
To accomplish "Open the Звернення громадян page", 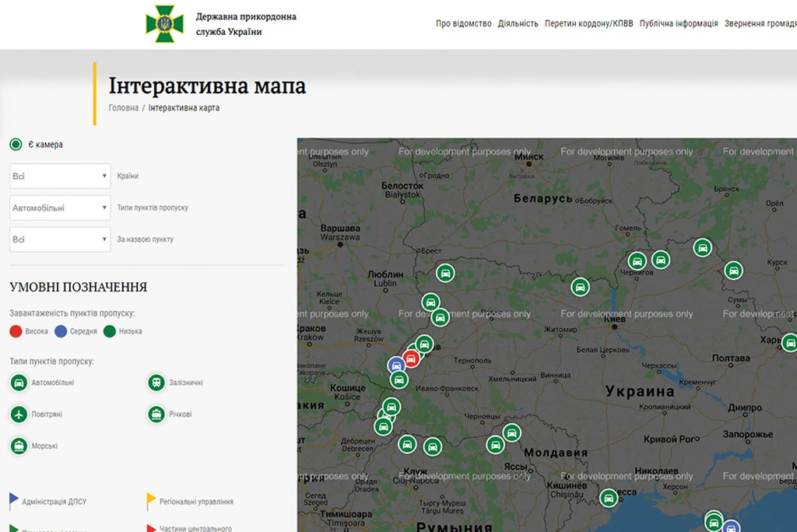I will click(x=764, y=24).
